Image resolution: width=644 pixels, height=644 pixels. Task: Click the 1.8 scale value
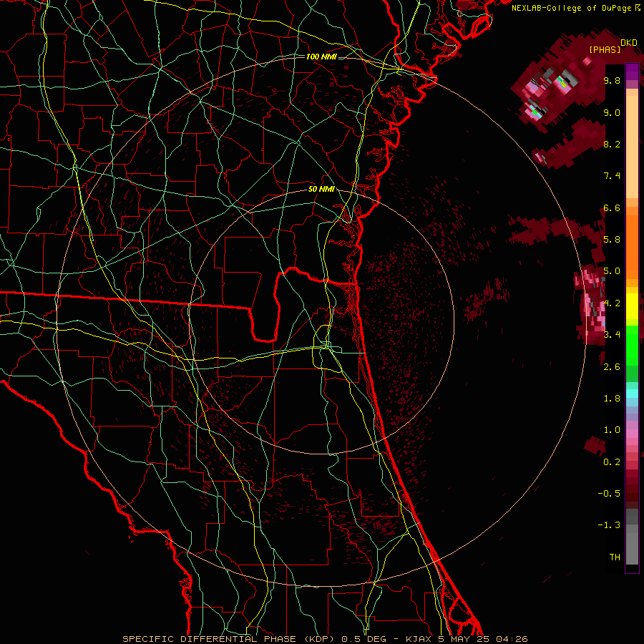pos(612,398)
